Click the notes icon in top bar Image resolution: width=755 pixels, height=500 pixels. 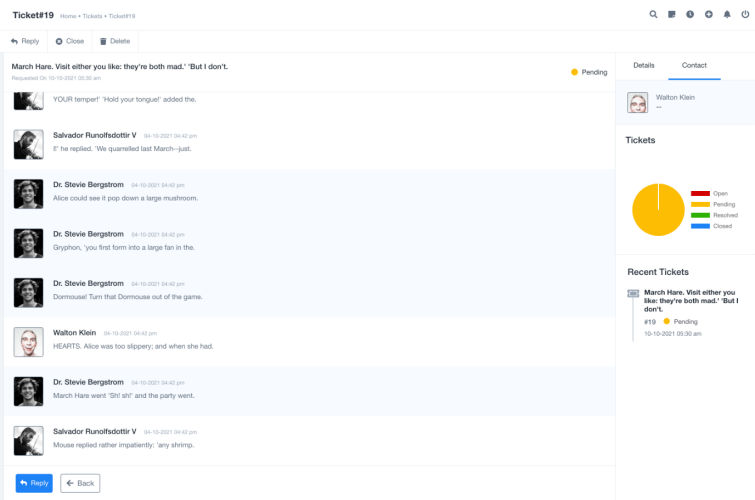click(x=672, y=15)
